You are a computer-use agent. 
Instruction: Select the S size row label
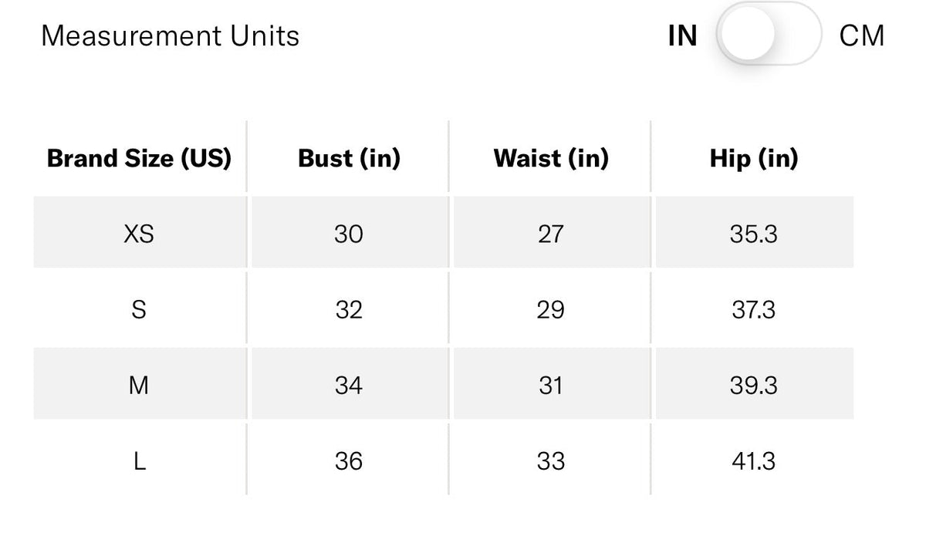tap(139, 310)
